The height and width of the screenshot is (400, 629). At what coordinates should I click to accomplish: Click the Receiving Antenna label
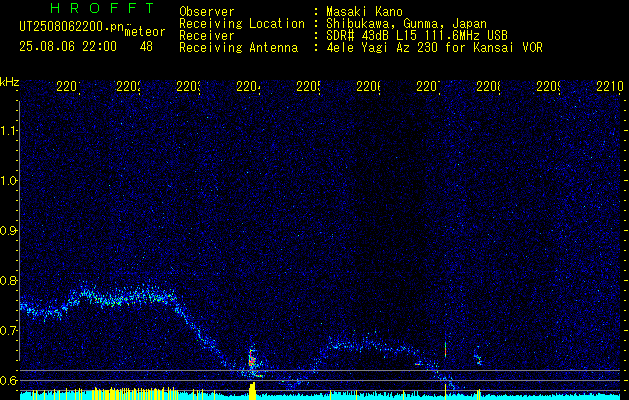pyautogui.click(x=238, y=48)
